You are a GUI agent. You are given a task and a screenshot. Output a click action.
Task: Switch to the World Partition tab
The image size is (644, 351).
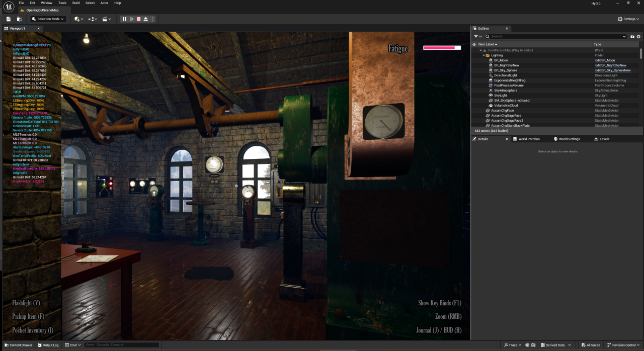tap(526, 139)
